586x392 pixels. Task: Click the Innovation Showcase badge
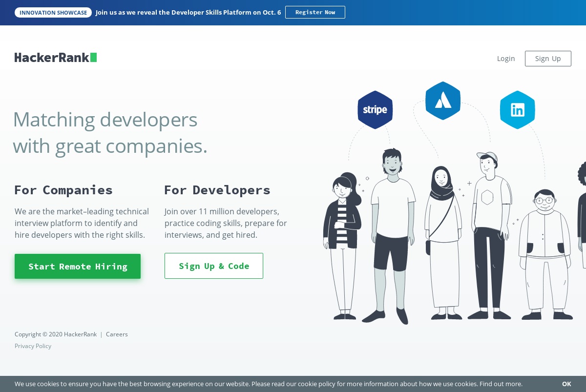click(x=53, y=12)
